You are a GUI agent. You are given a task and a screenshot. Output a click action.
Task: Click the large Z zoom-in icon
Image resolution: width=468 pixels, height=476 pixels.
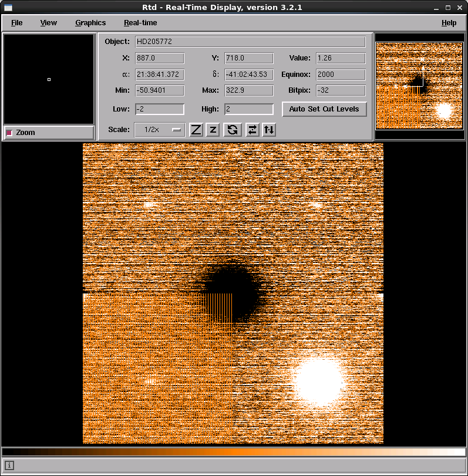tap(196, 130)
